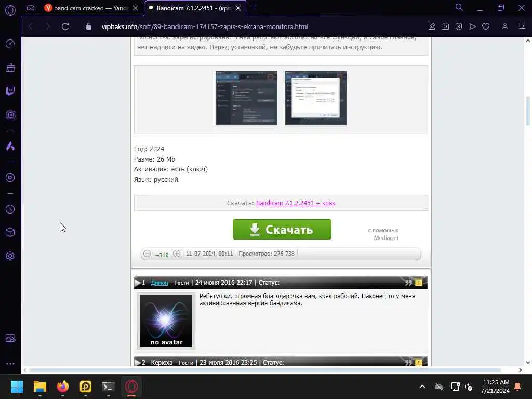Expand hidden system tray icons chevron

[x=422, y=387]
